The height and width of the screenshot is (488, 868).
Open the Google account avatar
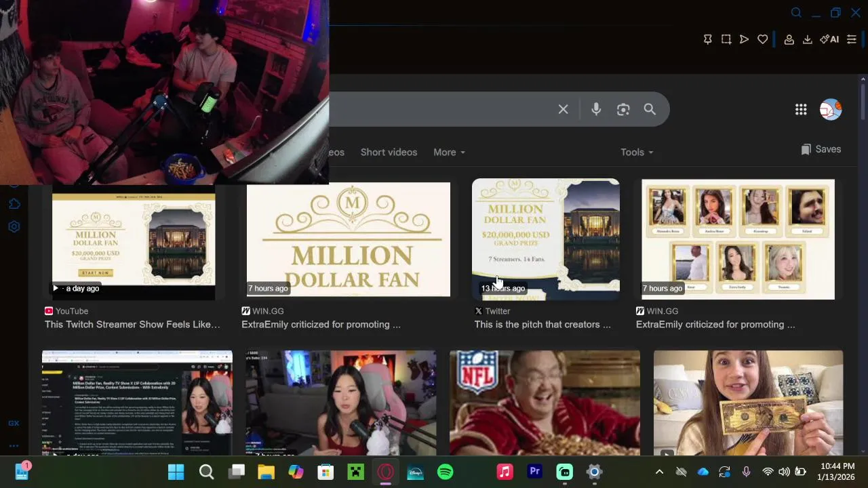tap(830, 109)
